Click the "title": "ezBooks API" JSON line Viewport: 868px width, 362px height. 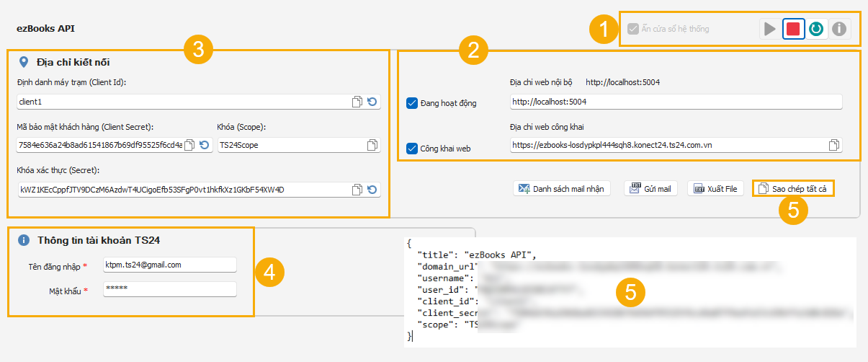tap(477, 255)
